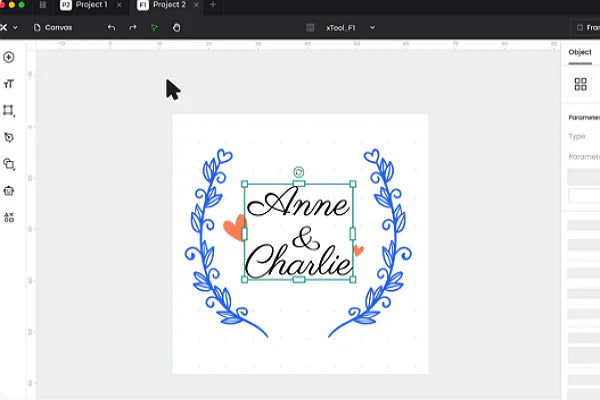Image resolution: width=600 pixels, height=400 pixels.
Task: Click the undo arrow
Action: click(111, 28)
